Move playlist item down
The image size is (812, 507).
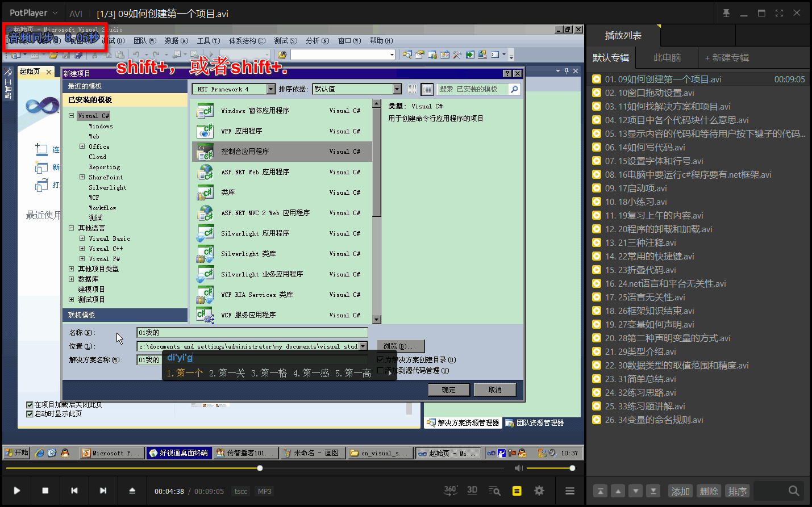pos(636,491)
